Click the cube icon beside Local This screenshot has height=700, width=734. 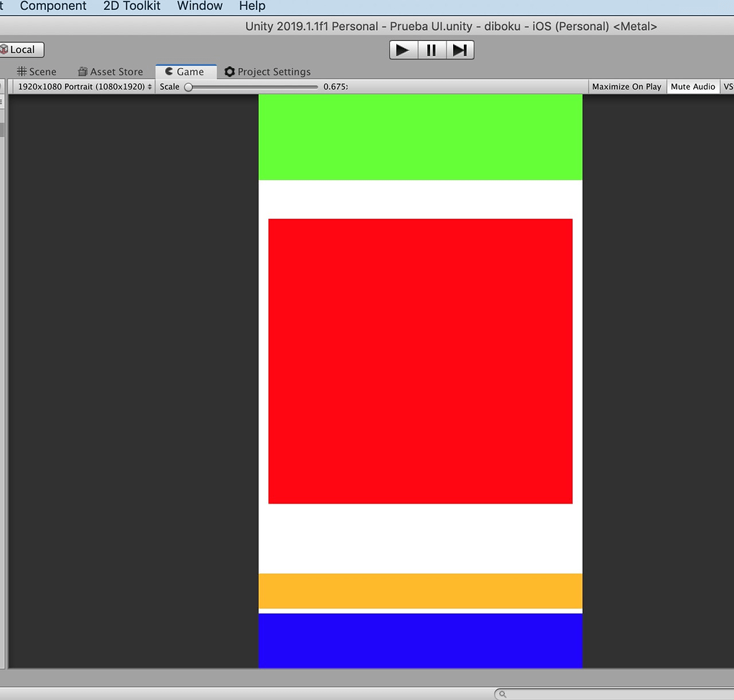coord(6,49)
